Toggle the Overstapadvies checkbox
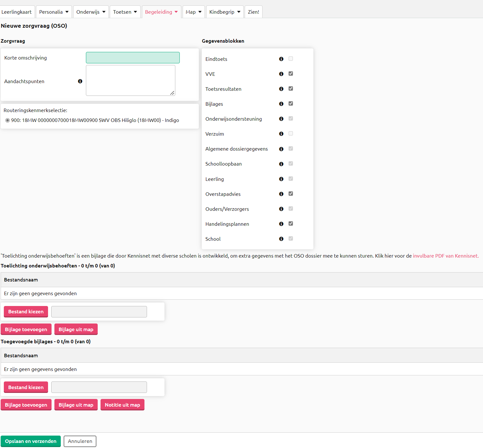This screenshot has height=448, width=483. (x=291, y=194)
